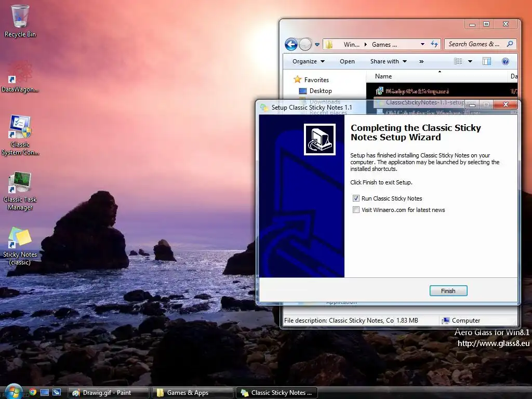Click the Completing the Classic Sticky Notes heading
This screenshot has width=532, height=399.
[416, 132]
